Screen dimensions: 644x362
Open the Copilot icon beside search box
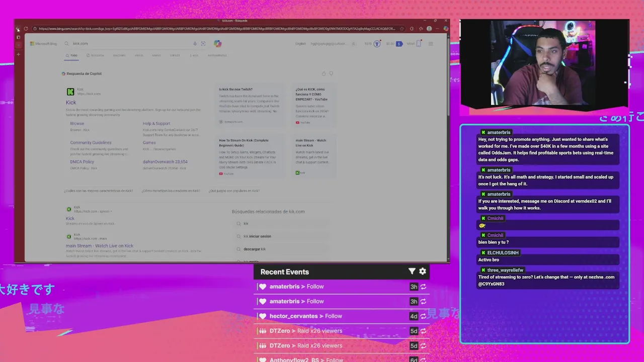tap(217, 44)
